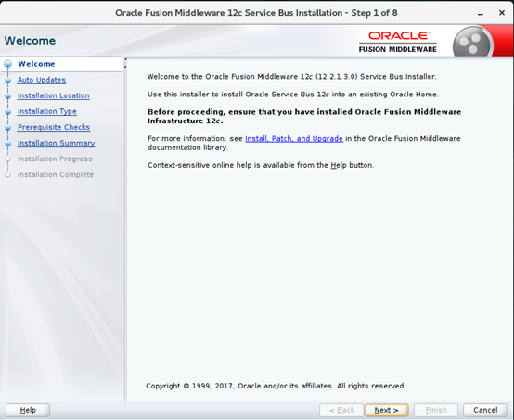Open Install, Patch, and Upgrade documentation link
The height and width of the screenshot is (420, 514).
coord(294,138)
